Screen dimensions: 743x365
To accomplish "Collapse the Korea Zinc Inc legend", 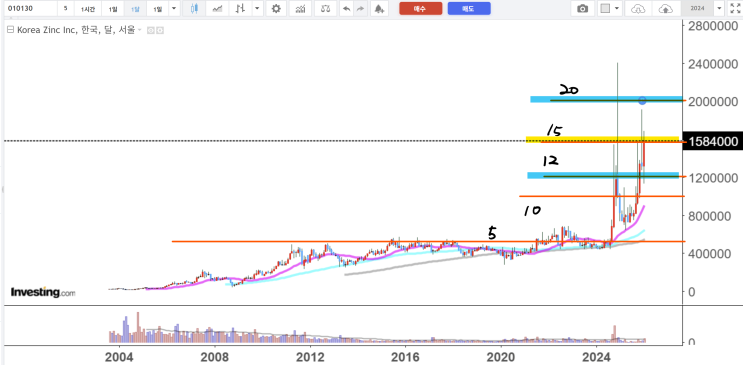I will click(10, 30).
